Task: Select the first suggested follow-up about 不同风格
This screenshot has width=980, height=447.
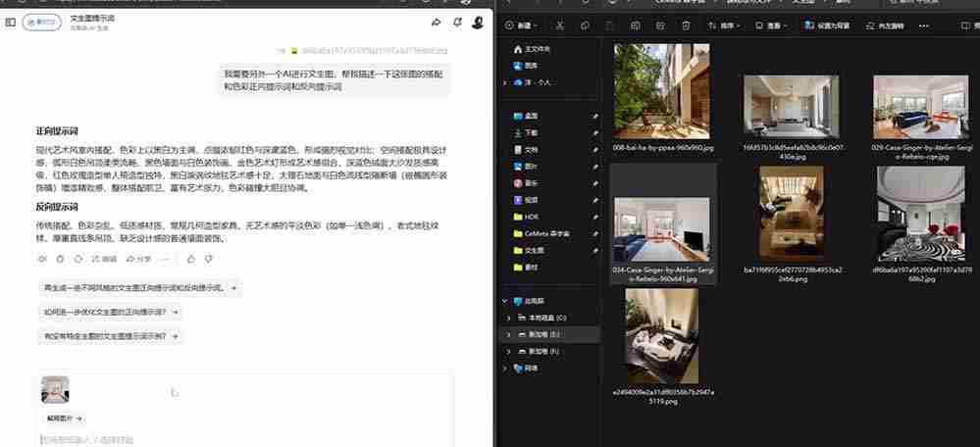Action: click(x=140, y=288)
